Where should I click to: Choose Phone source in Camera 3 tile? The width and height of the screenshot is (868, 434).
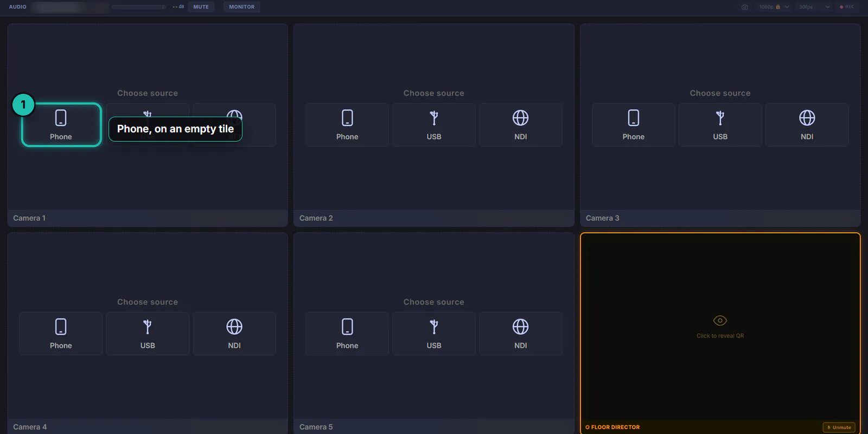634,125
